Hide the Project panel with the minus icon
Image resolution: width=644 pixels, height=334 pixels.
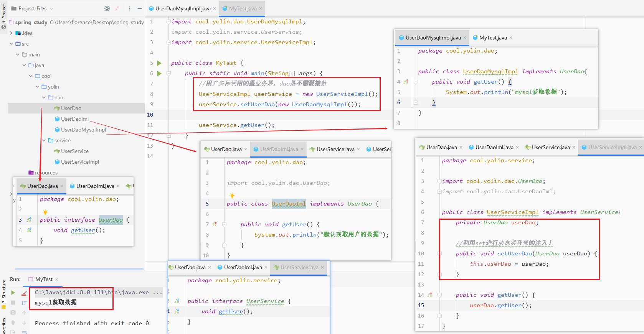coord(140,8)
